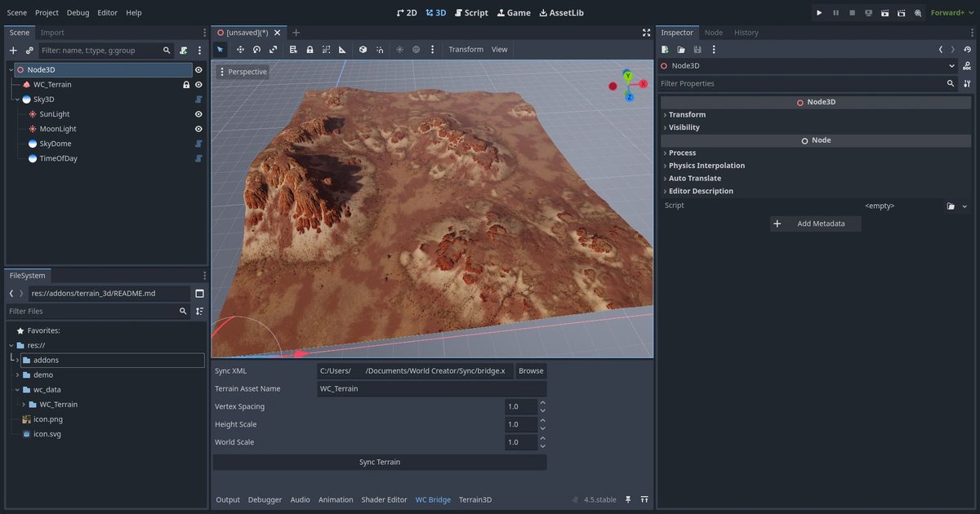The image size is (980, 514).
Task: Select the Move tool in the 3D toolbar
Action: (240, 50)
